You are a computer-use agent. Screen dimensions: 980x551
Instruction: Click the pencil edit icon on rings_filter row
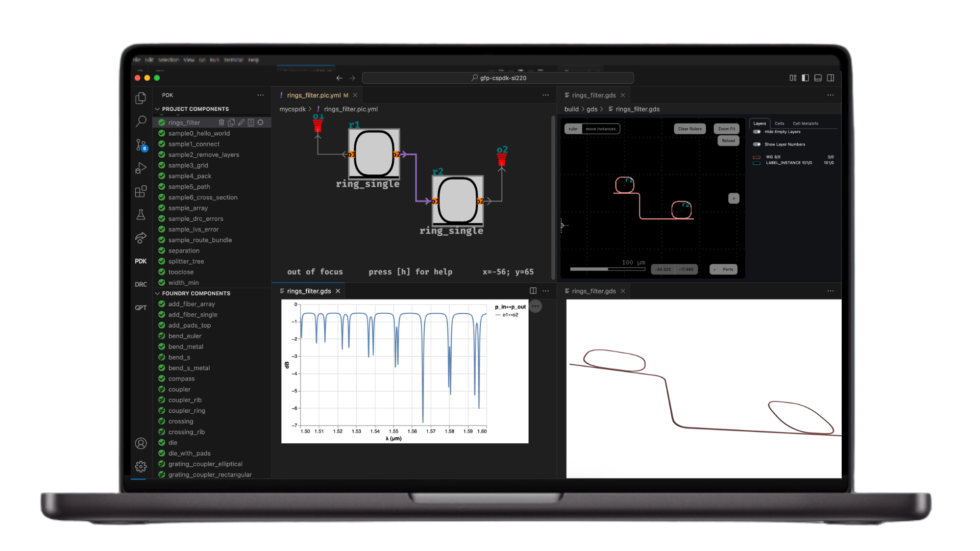pos(241,122)
